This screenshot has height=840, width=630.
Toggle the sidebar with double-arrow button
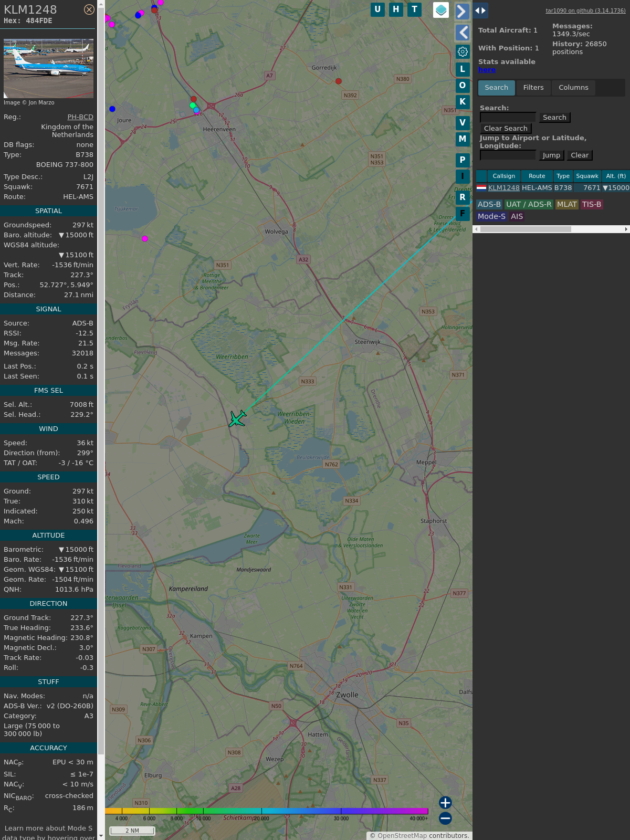480,10
